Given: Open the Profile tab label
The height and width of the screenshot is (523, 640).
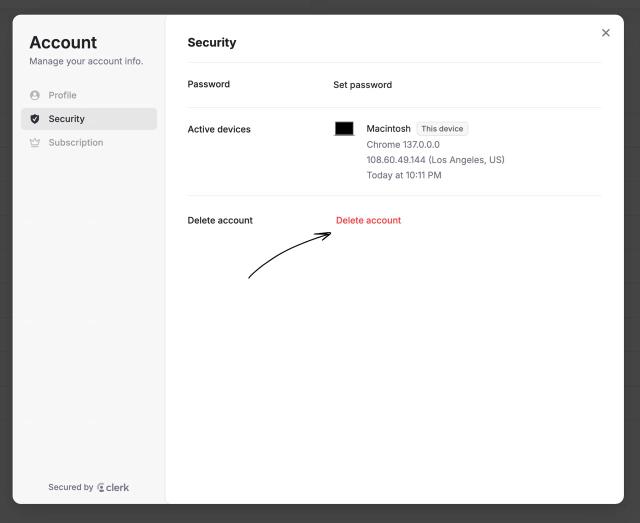Looking at the screenshot, I should click(x=62, y=95).
